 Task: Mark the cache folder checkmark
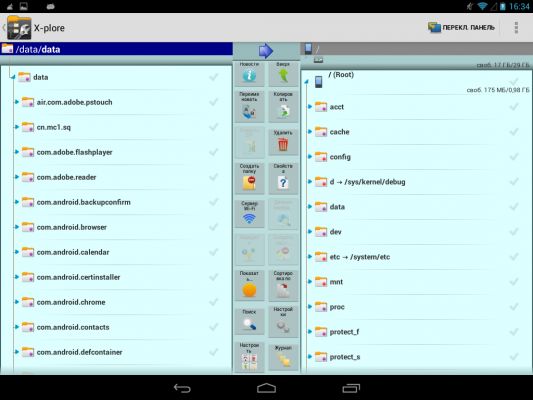[x=514, y=132]
